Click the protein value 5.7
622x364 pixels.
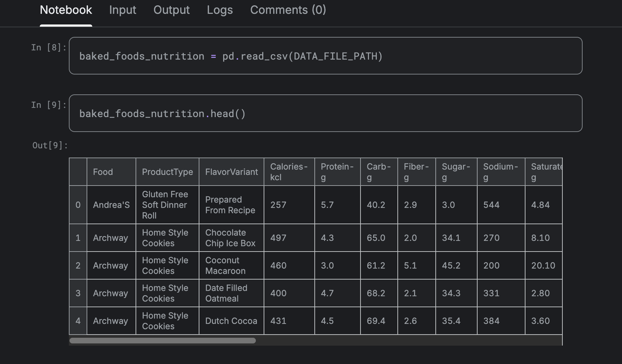click(x=337, y=205)
